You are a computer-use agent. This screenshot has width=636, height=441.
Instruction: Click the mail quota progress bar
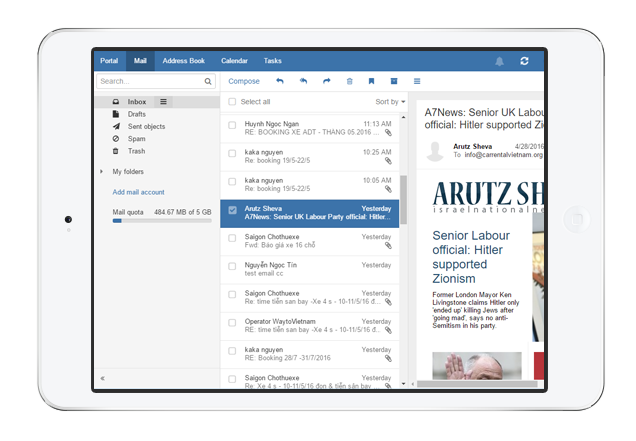point(162,221)
